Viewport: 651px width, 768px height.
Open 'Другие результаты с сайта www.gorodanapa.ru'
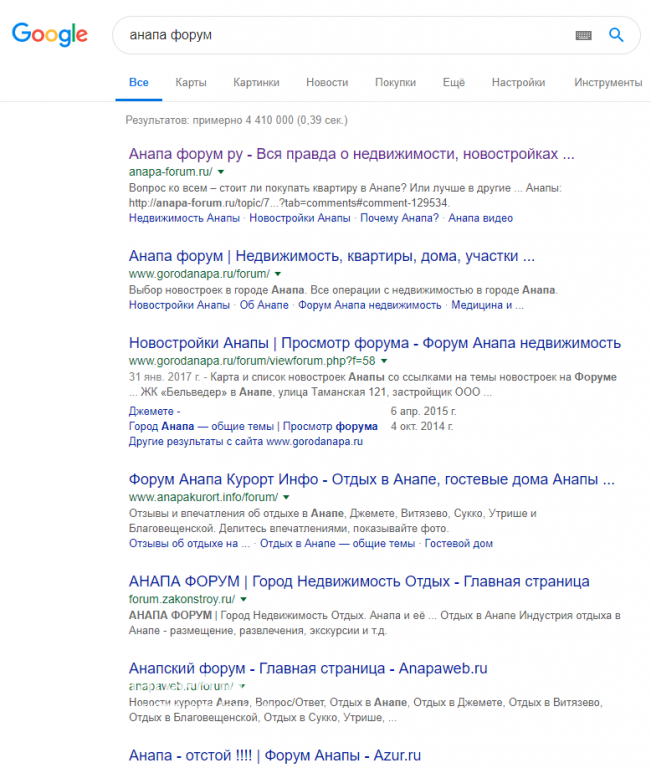tap(246, 442)
